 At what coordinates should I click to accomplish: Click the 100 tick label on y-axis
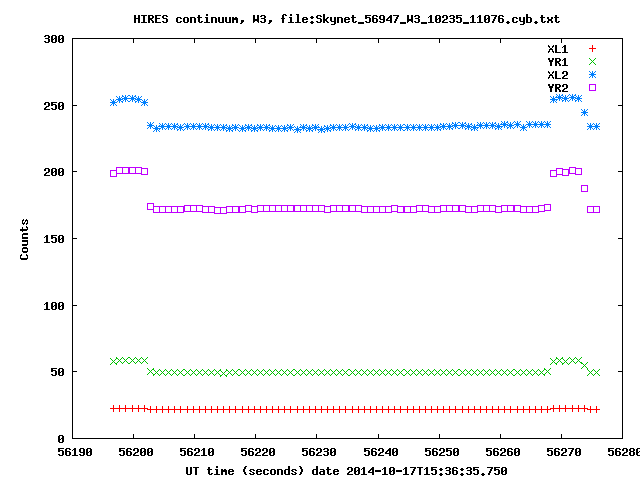pos(54,305)
